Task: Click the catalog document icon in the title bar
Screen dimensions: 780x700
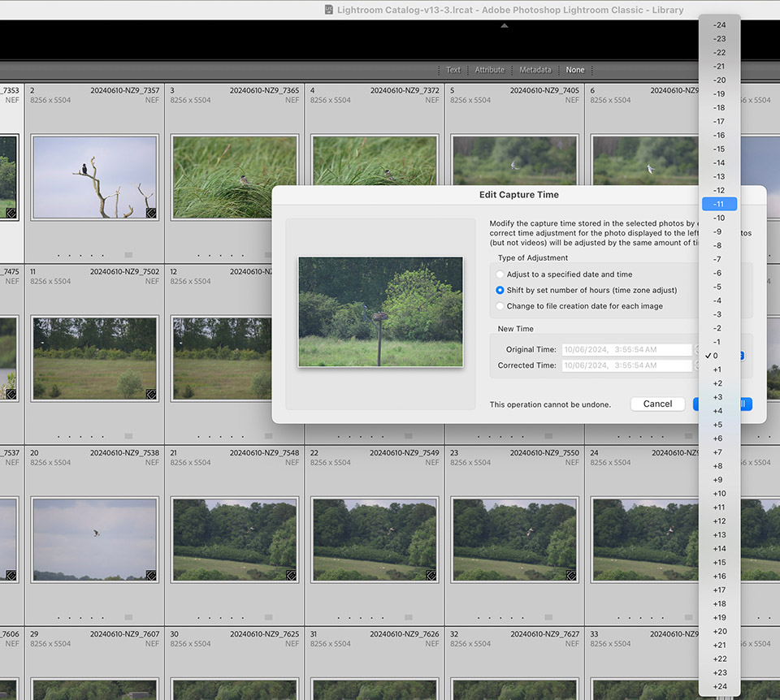Action: pos(328,10)
